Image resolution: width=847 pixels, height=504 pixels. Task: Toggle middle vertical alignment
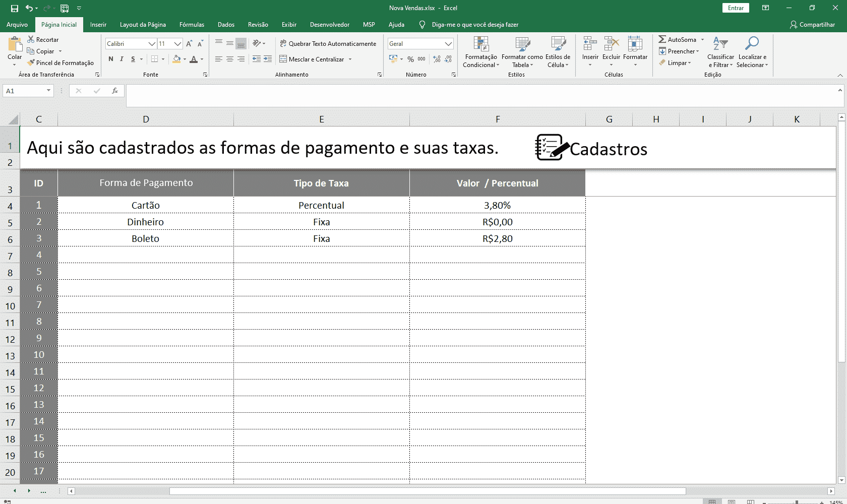[230, 43]
